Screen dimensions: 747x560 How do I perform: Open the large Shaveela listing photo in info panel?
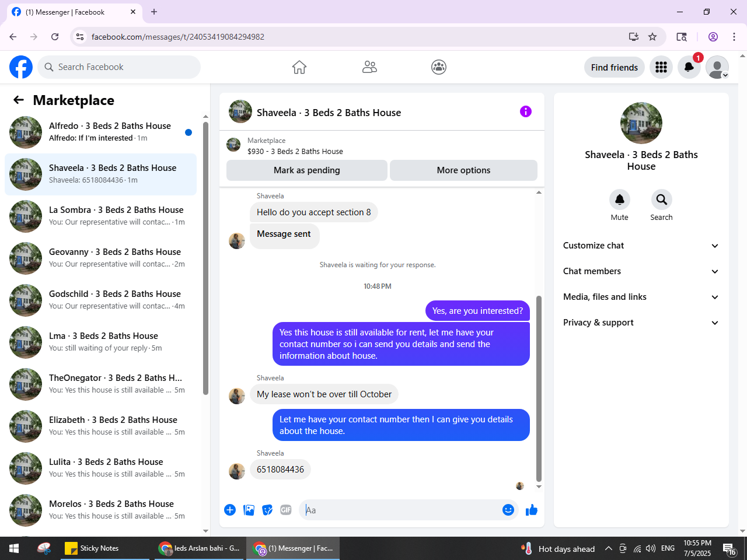click(x=641, y=123)
